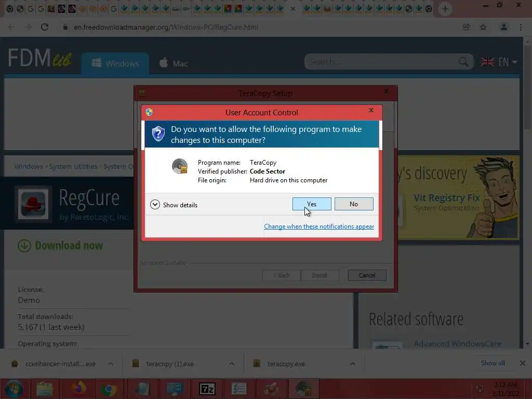Open the teracopy (1).exe download item
The image size is (532, 399).
pyautogui.click(x=170, y=364)
